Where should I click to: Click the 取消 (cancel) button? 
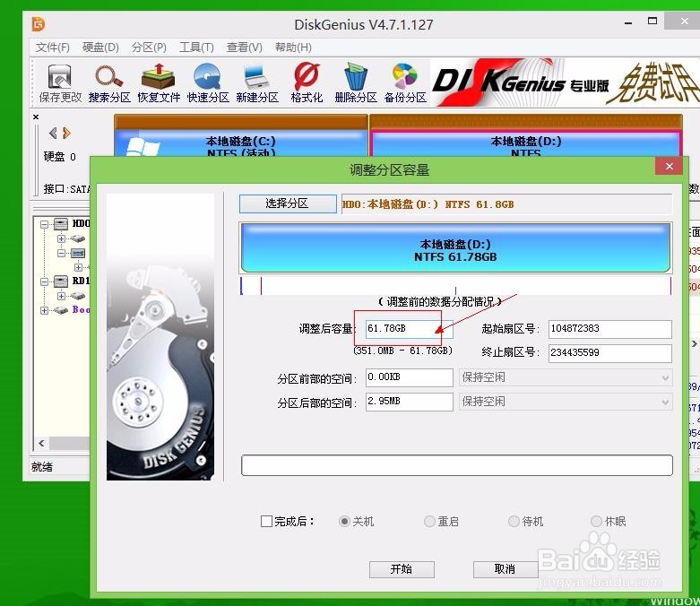pos(505,569)
